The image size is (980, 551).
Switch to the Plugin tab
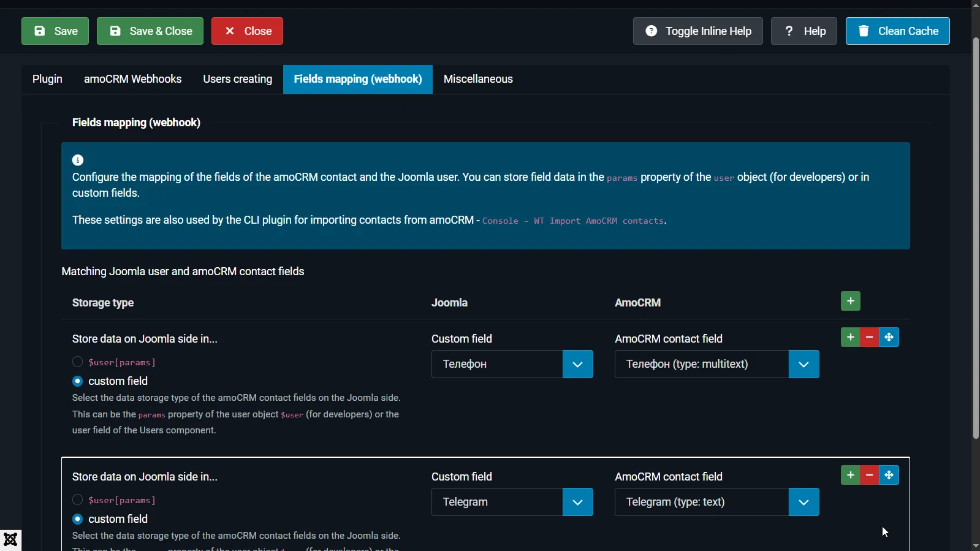47,79
